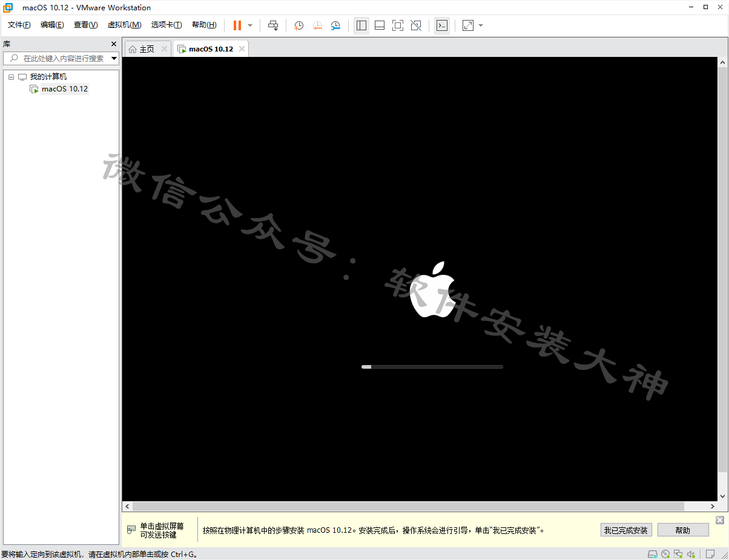This screenshot has width=729, height=560.
Task: Enter full screen mode
Action: pyautogui.click(x=398, y=25)
